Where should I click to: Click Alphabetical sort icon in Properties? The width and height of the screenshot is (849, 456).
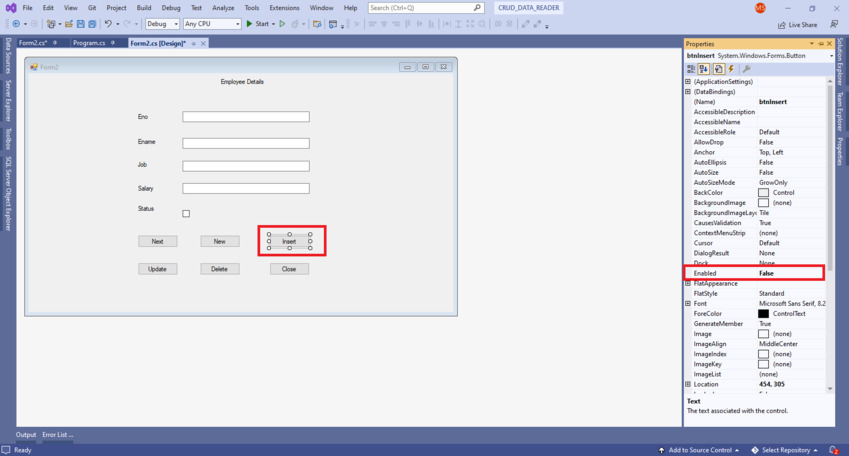point(703,69)
